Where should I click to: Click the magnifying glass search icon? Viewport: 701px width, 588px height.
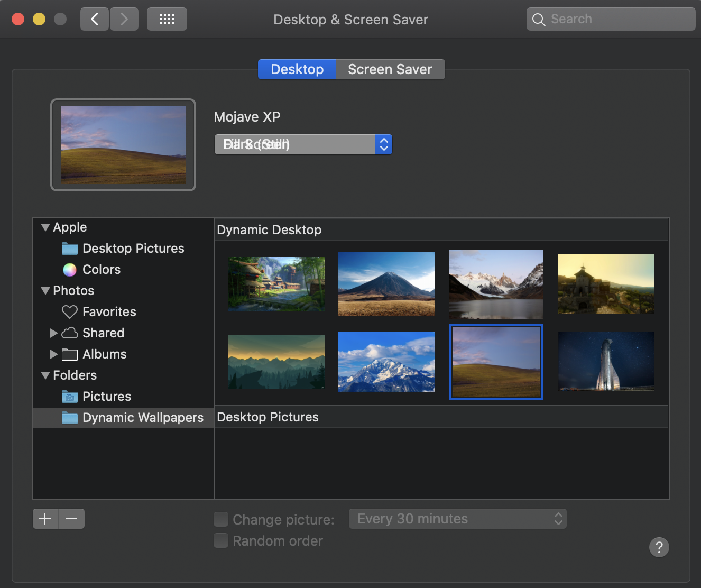[538, 20]
